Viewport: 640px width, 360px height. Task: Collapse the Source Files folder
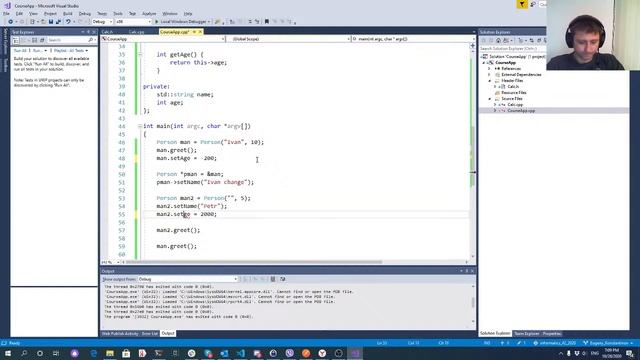490,99
